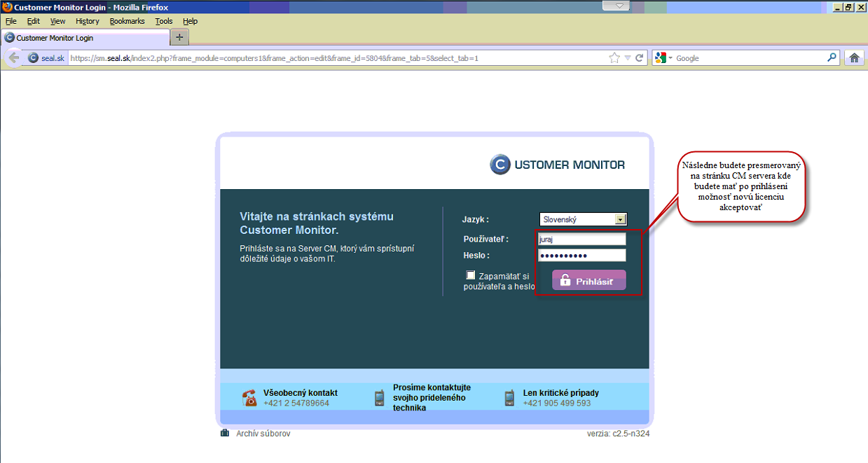The height and width of the screenshot is (463, 868).
Task: Click the Prihlásiť login button
Action: [588, 280]
